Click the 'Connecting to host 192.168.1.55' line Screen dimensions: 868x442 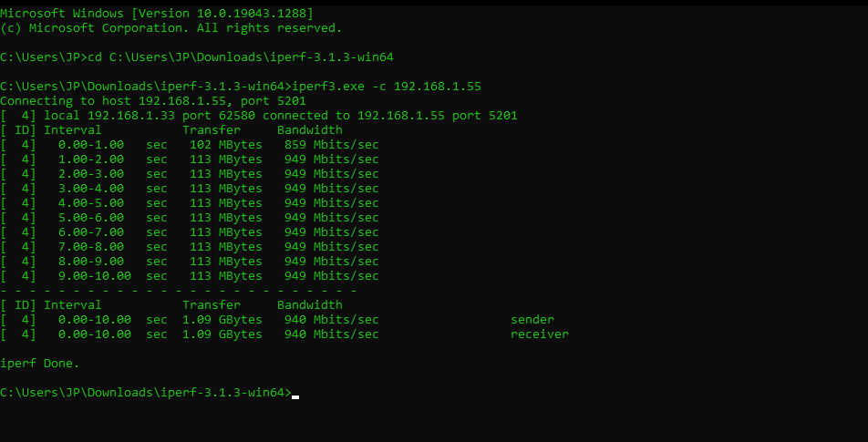coord(153,101)
